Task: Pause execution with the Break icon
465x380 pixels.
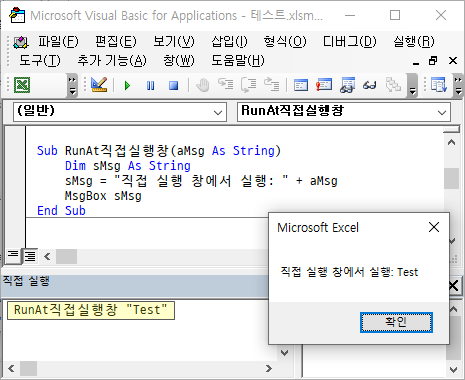Action: (150, 86)
